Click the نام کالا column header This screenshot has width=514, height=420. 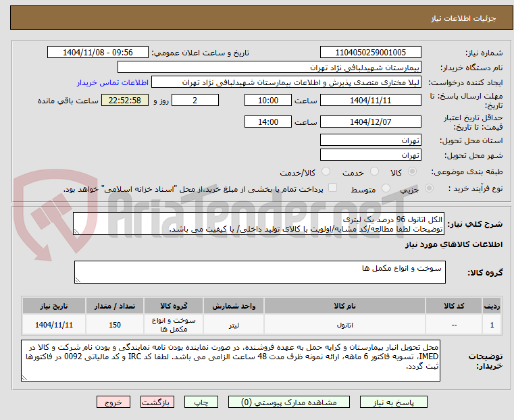pos(344,306)
